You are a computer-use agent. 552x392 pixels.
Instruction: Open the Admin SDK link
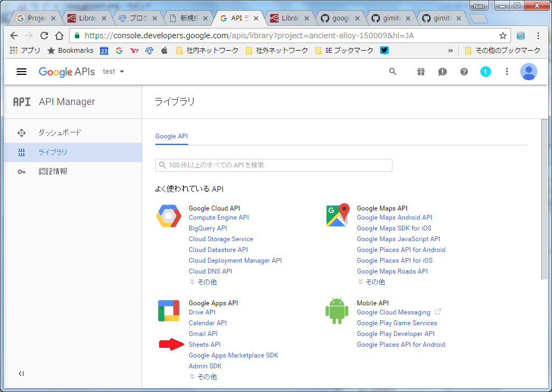coord(205,366)
